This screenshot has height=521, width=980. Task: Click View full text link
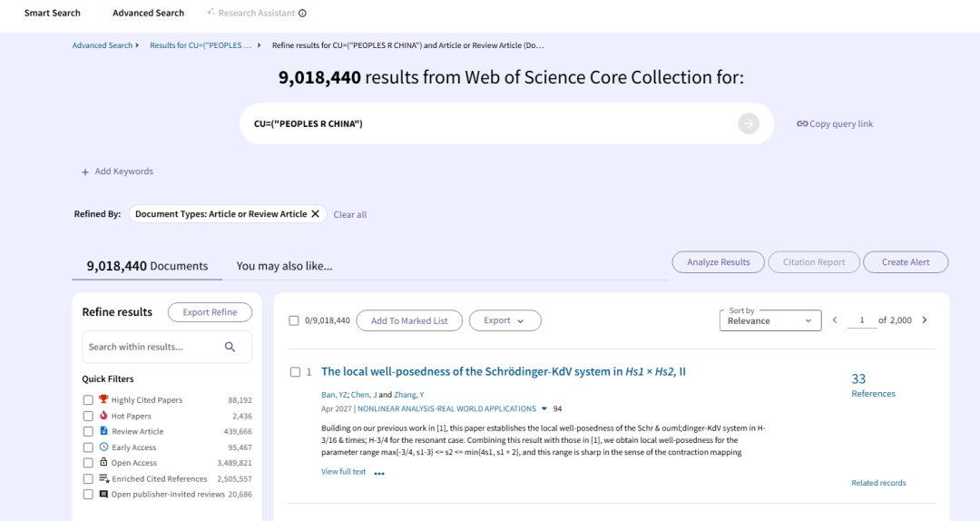343,472
